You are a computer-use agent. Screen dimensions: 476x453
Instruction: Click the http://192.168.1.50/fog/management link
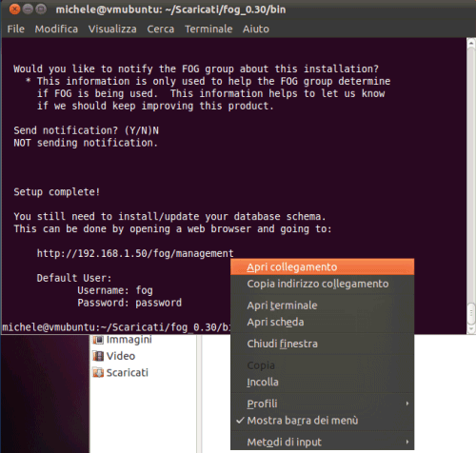coord(135,253)
